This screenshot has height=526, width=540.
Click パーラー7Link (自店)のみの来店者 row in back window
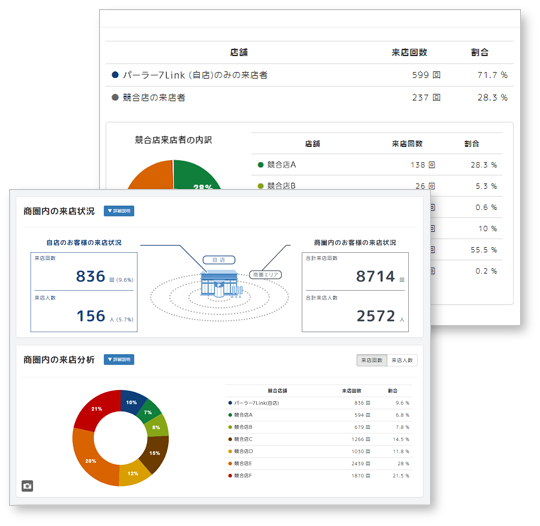tap(310, 75)
